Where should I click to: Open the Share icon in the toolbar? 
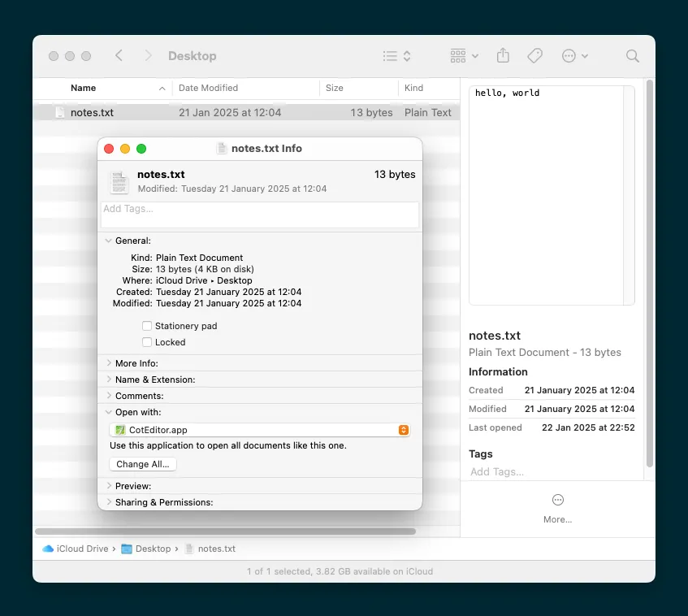pyautogui.click(x=503, y=55)
